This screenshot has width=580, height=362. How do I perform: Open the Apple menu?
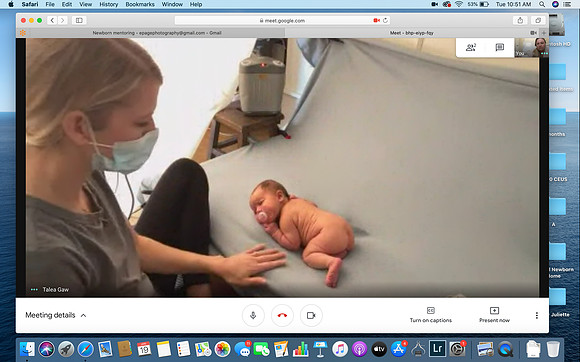pos(11,4)
